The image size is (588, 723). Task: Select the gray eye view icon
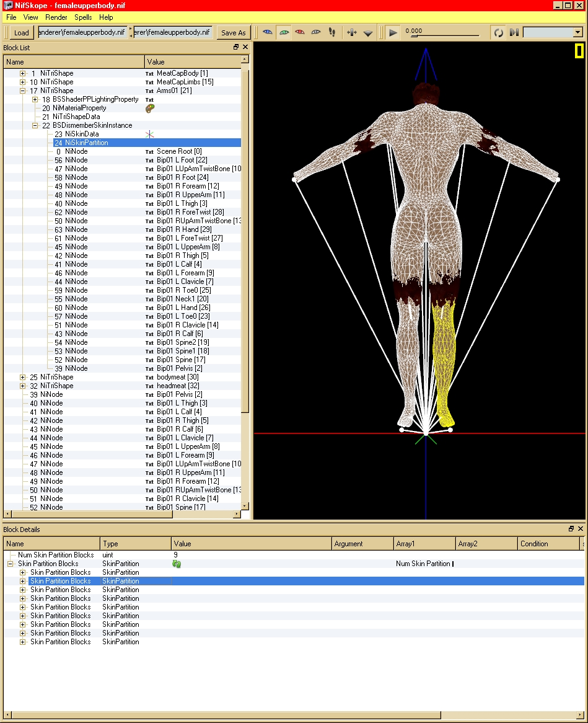(316, 32)
